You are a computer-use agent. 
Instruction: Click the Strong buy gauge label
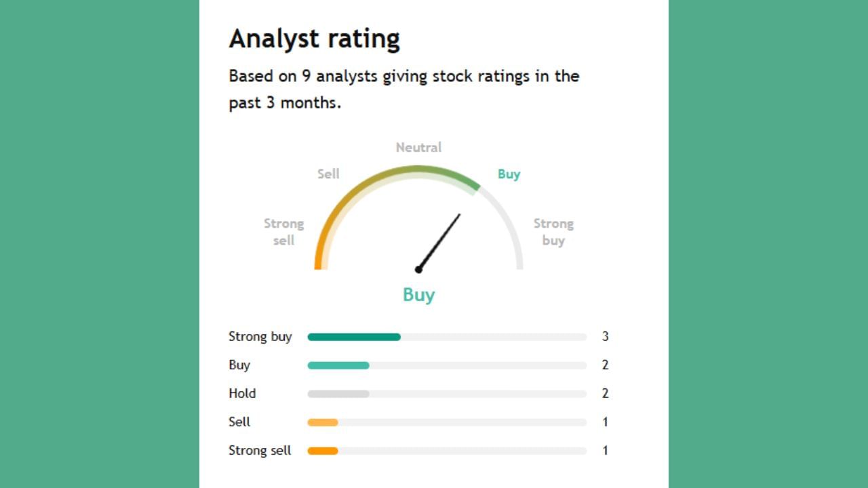[x=553, y=232]
